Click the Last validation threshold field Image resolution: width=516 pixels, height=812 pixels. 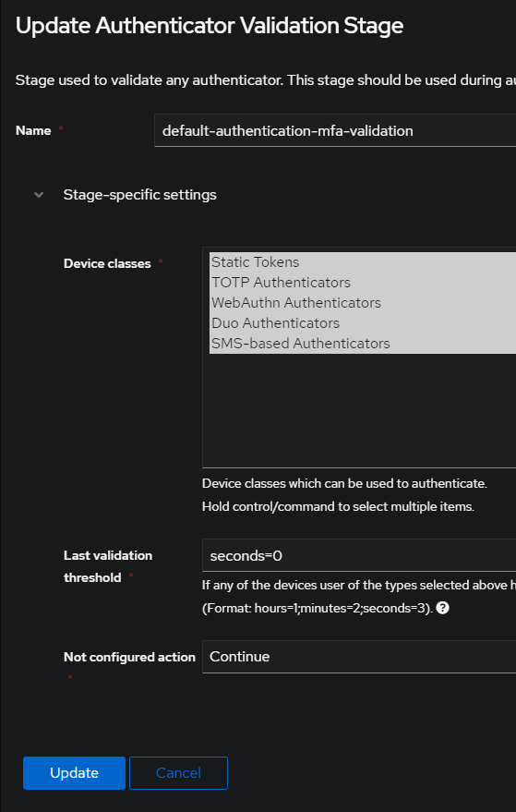point(359,556)
